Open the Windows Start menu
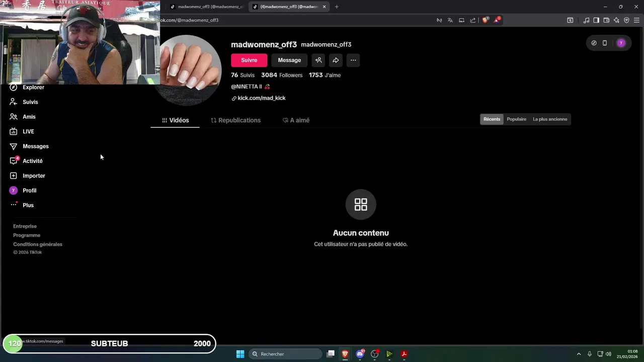The height and width of the screenshot is (362, 644). click(x=240, y=354)
